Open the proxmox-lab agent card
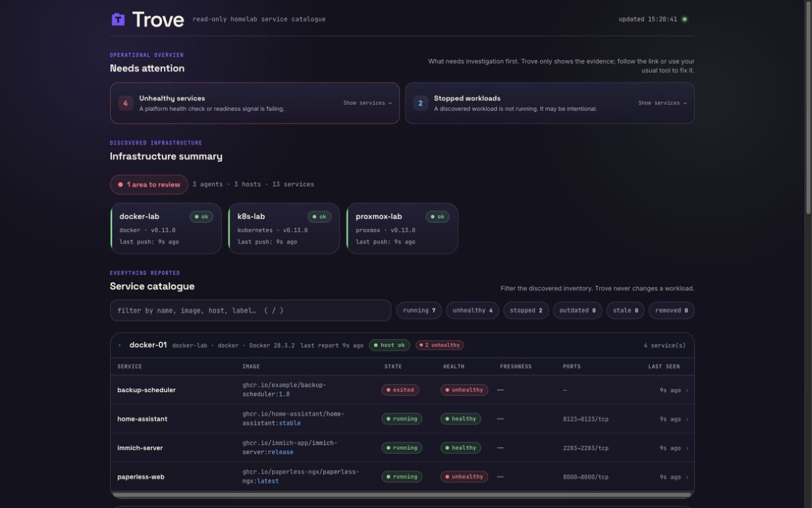812x508 pixels. click(x=402, y=229)
